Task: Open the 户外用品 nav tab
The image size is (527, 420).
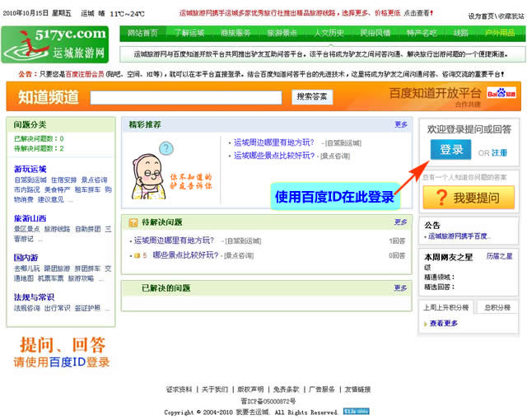Action: pos(500,33)
